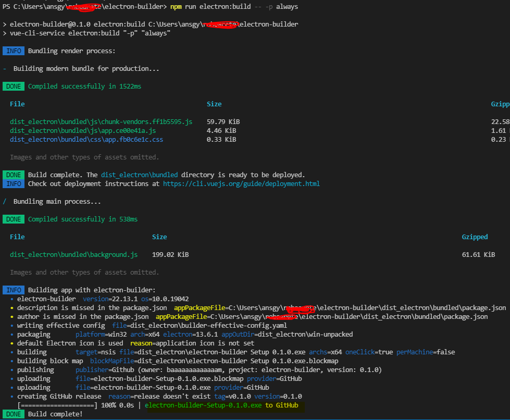510x420 pixels.
Task: Click 'default Electron icon is used' warning
Action: [70, 343]
